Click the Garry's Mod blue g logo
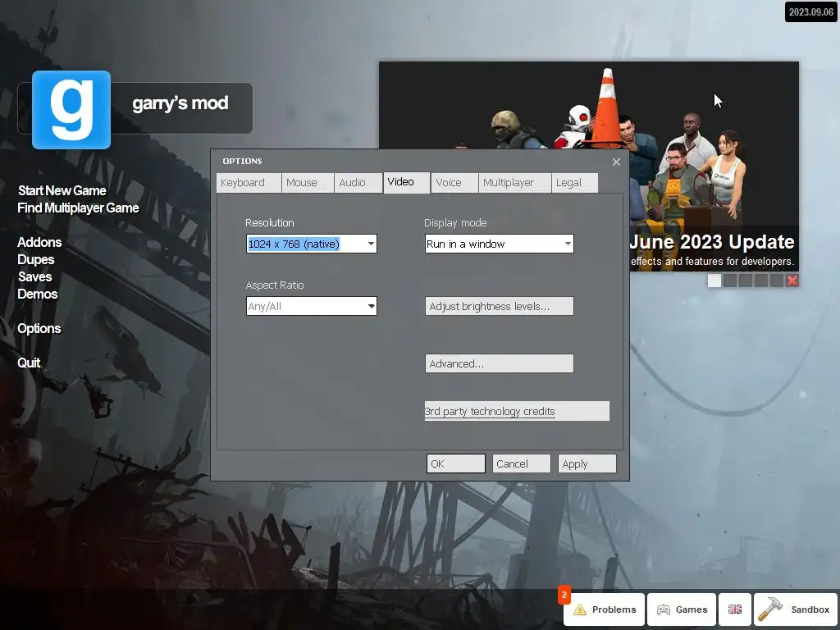This screenshot has height=630, width=840. (x=71, y=110)
